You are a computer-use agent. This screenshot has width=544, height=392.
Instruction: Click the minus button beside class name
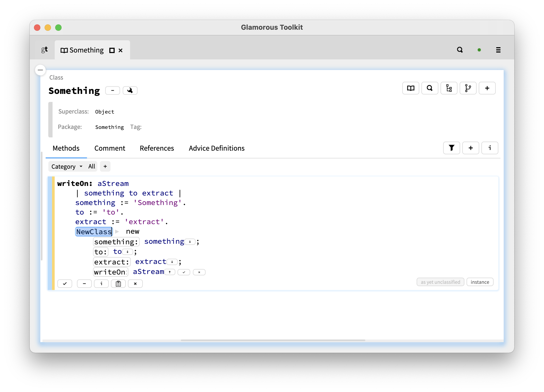(113, 90)
